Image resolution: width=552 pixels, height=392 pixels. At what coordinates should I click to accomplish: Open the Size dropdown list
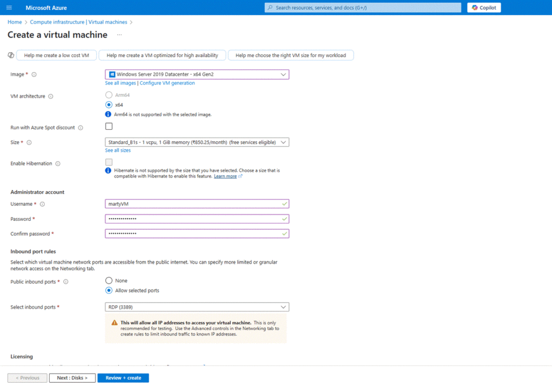(197, 142)
